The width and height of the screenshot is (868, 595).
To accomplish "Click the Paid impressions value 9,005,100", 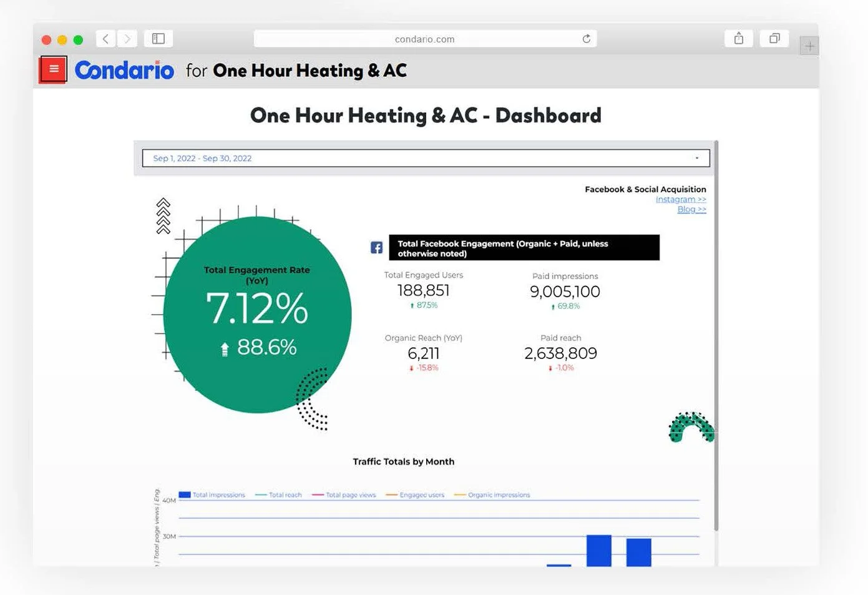I will click(565, 292).
